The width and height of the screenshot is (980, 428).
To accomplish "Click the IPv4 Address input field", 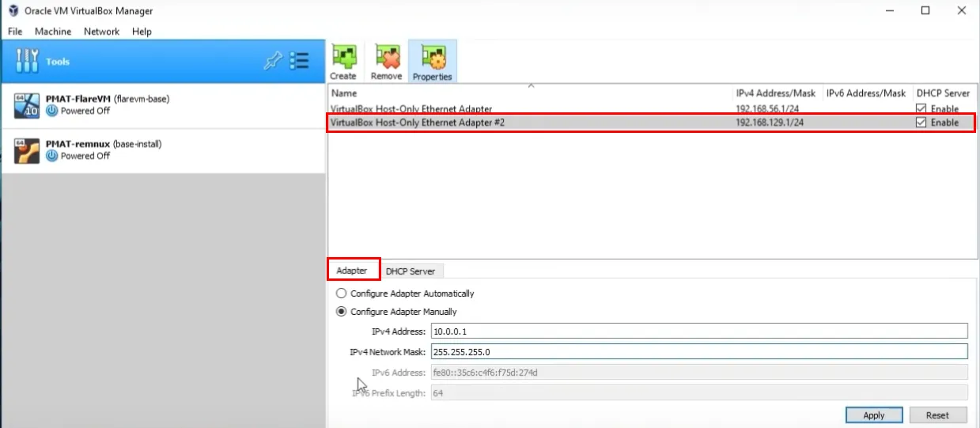I will coord(699,331).
